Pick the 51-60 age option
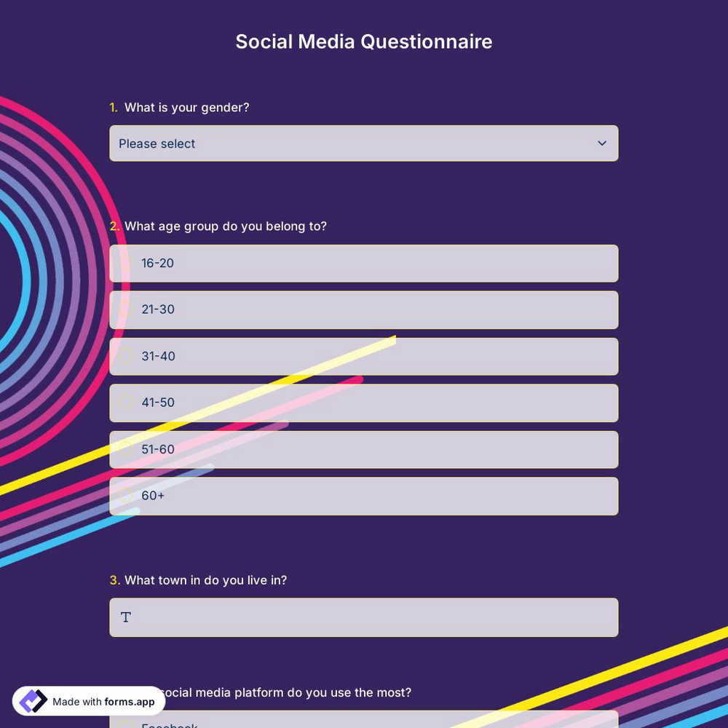Viewport: 728px width, 728px height. pos(126,449)
